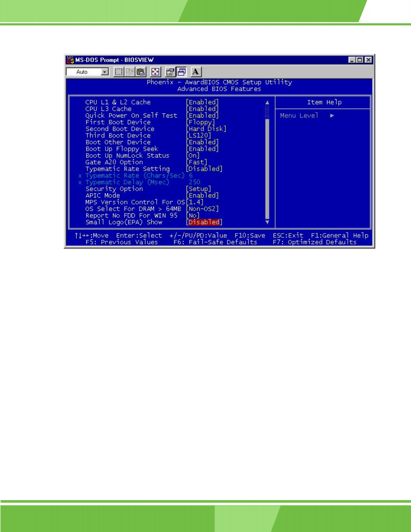Click the [Non-OS2] value
Screen dimensions: 411x532
[x=202, y=209]
